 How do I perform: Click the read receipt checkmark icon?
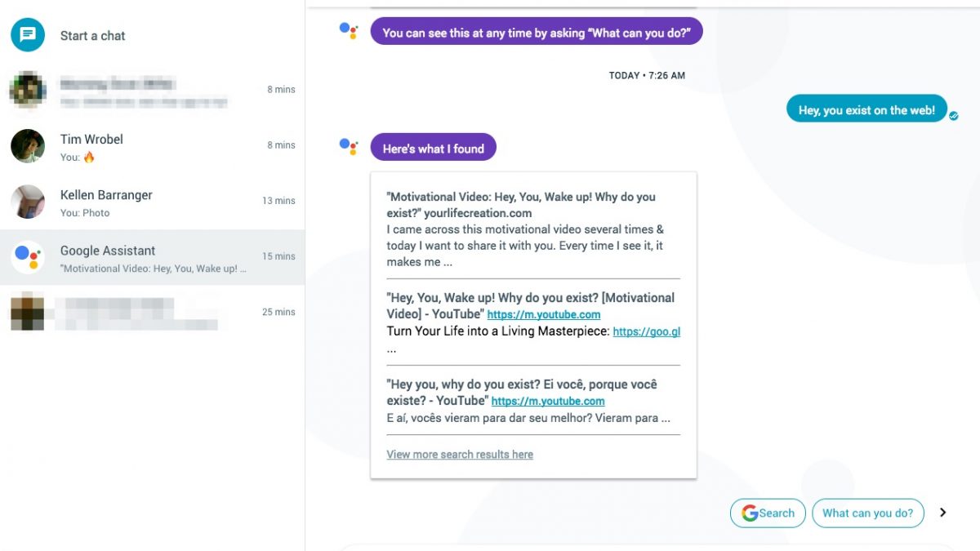(x=954, y=116)
